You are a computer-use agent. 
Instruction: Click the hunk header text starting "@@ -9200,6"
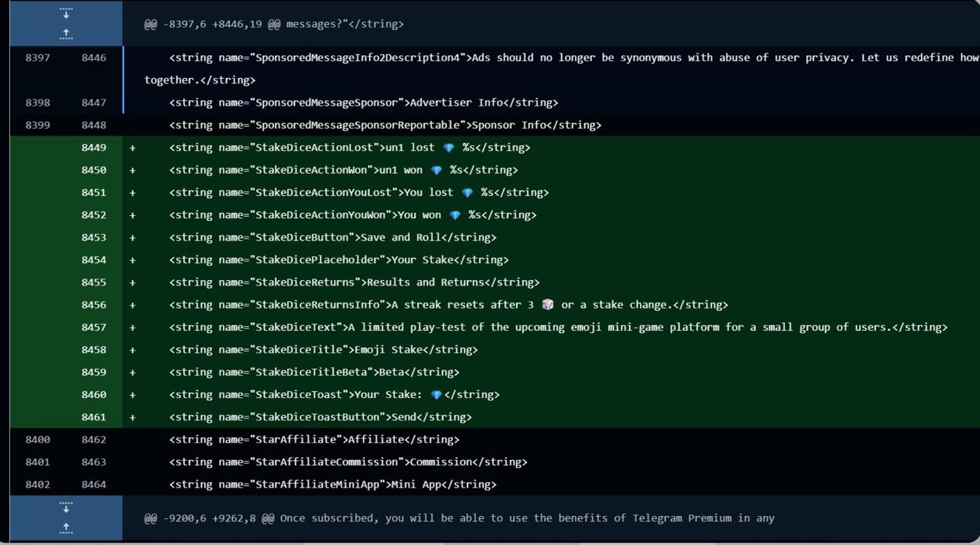click(459, 518)
